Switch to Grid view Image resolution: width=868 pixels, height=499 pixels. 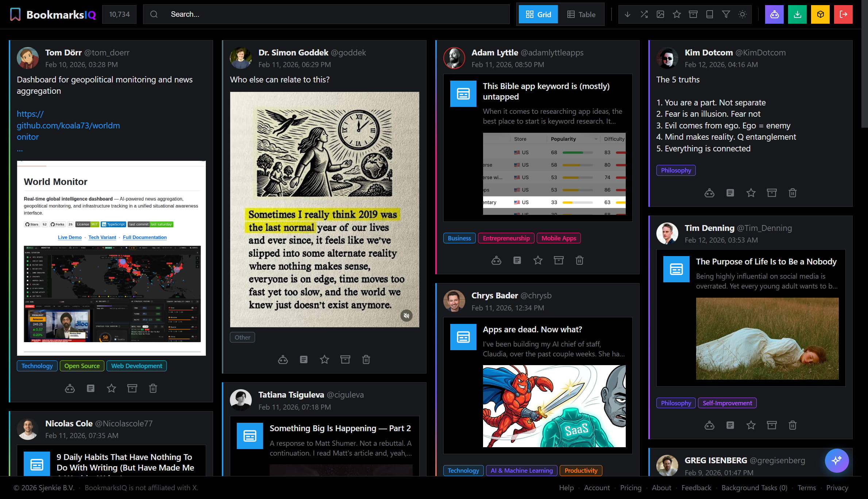click(x=538, y=14)
